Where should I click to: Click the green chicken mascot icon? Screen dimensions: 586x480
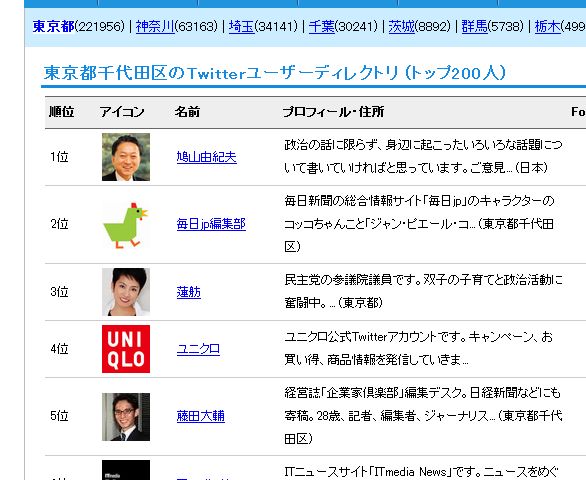click(126, 225)
